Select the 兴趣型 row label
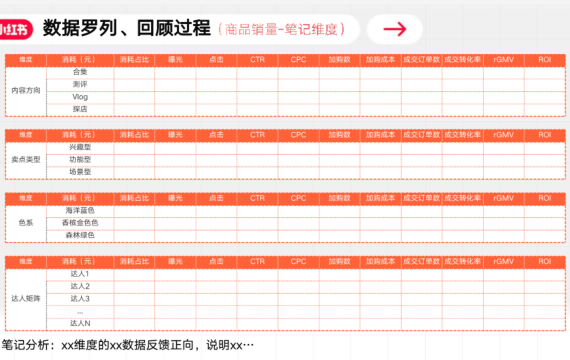The height and width of the screenshot is (360, 570). (x=80, y=147)
